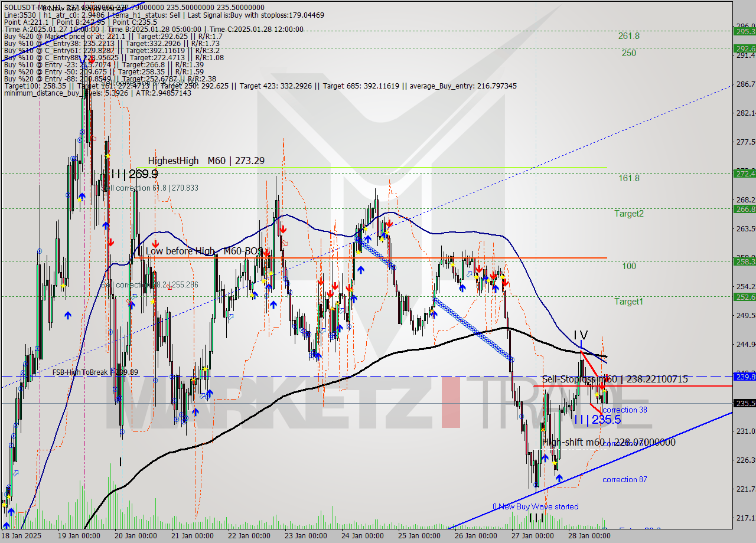This screenshot has width=756, height=543.
Task: Click the 'III | 235.5' wave label
Action: tap(597, 420)
